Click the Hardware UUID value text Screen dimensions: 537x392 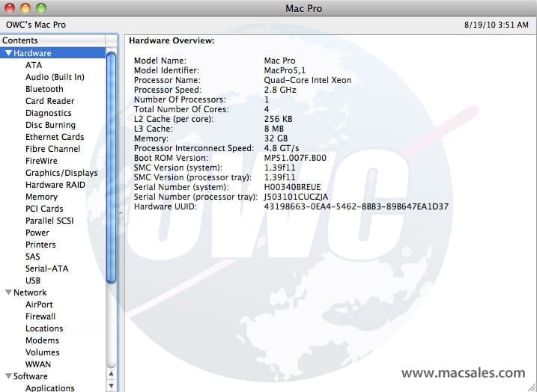pyautogui.click(x=356, y=206)
